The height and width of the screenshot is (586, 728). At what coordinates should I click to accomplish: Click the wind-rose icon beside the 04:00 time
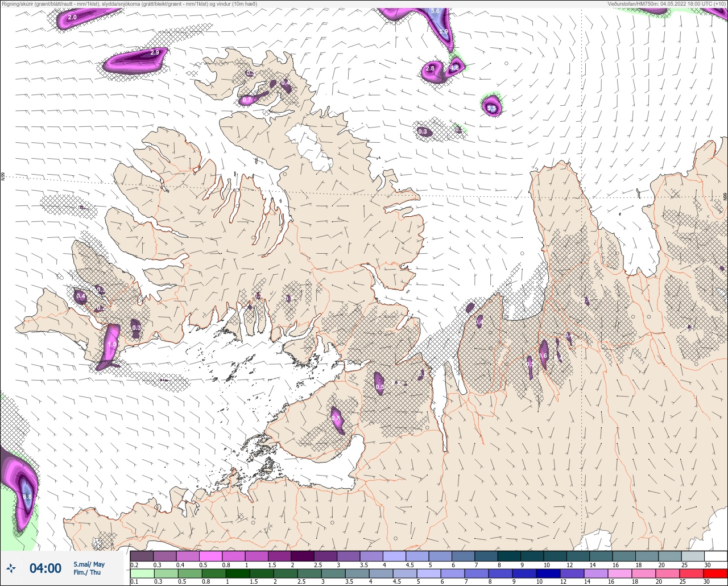coord(11,568)
